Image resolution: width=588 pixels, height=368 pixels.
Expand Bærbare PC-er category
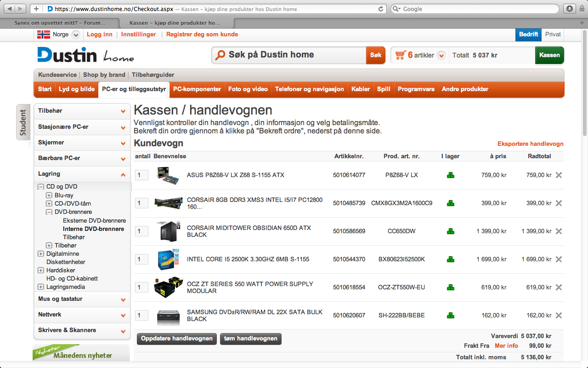point(123,158)
